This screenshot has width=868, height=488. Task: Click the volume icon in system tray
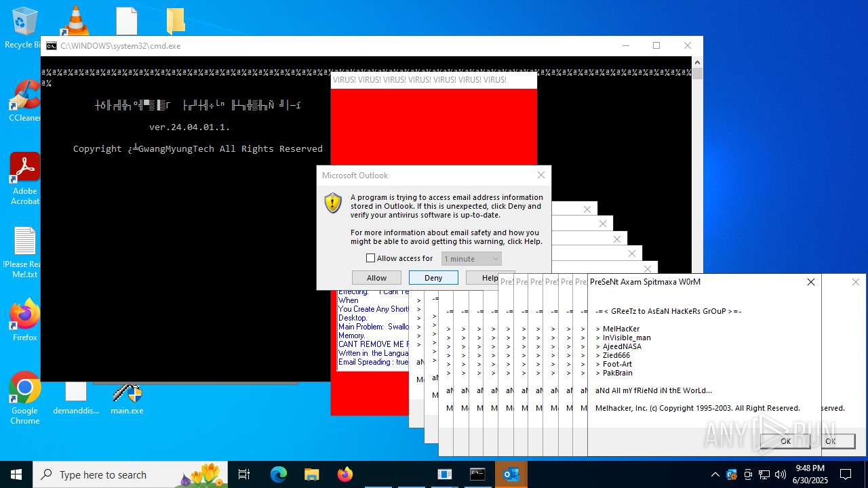pos(781,474)
